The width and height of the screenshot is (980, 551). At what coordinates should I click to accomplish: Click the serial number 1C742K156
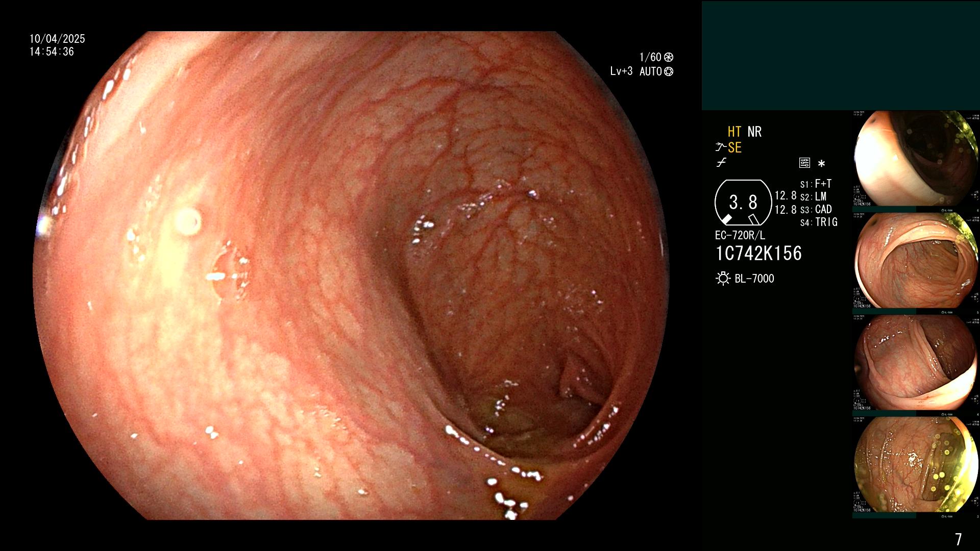758,253
